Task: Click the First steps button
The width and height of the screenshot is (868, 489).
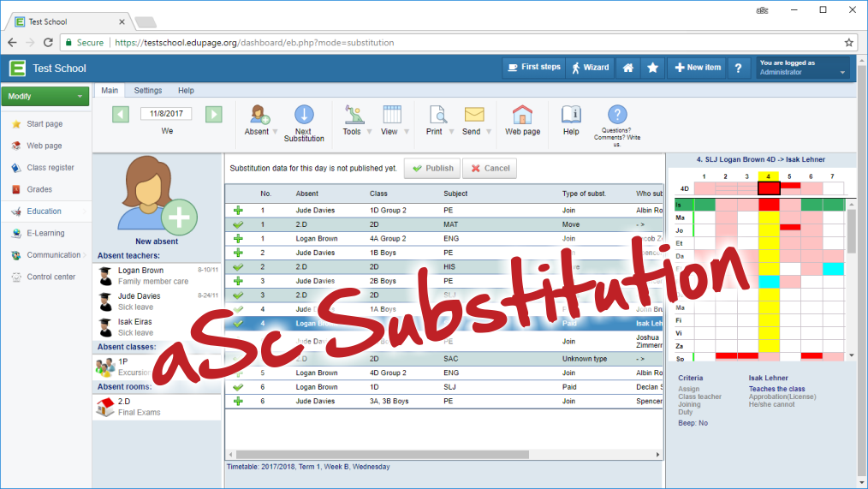Action: tap(533, 68)
